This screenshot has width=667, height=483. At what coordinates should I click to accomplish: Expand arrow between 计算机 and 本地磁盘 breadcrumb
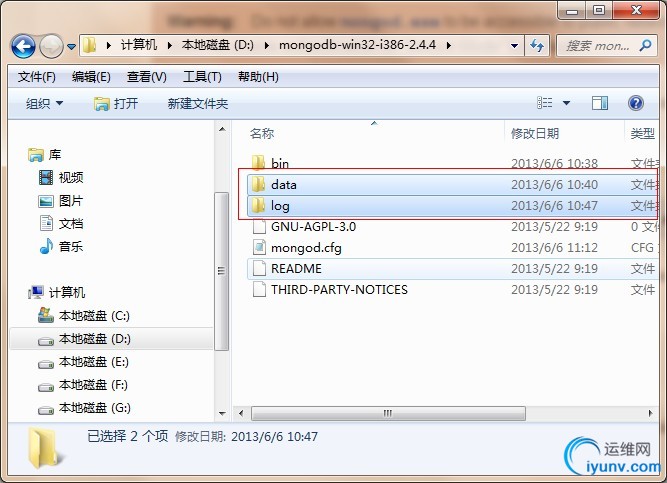coord(170,45)
